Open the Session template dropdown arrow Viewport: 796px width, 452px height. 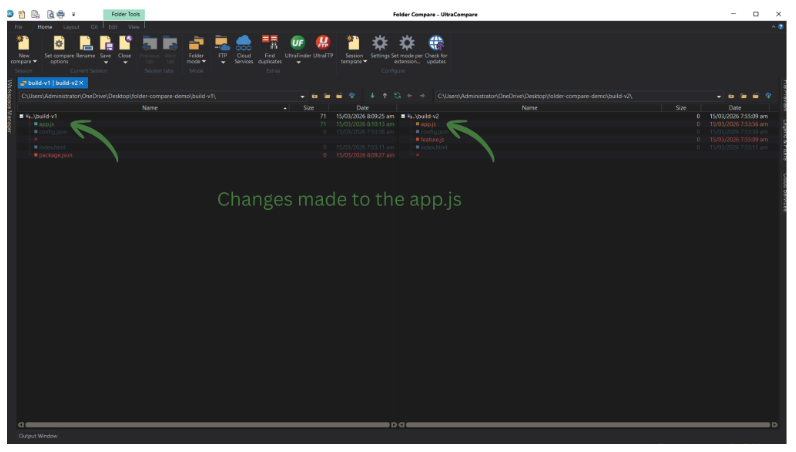365,61
